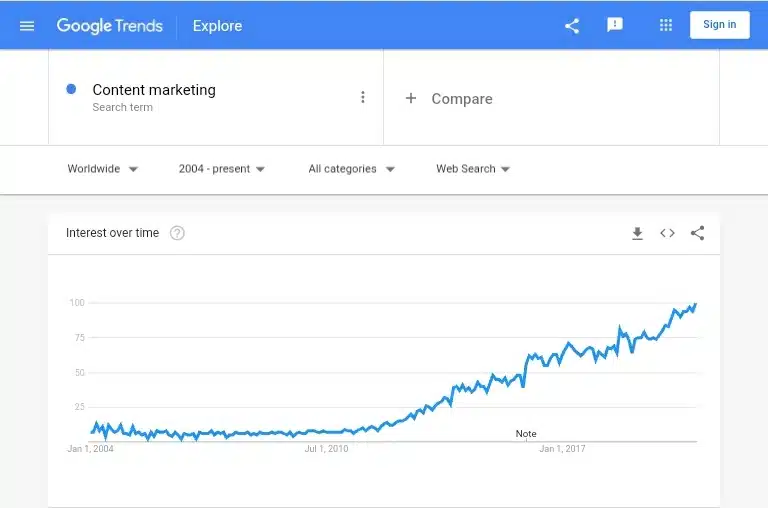Edit the Content marketing search term
The width and height of the screenshot is (768, 508).
click(x=154, y=90)
